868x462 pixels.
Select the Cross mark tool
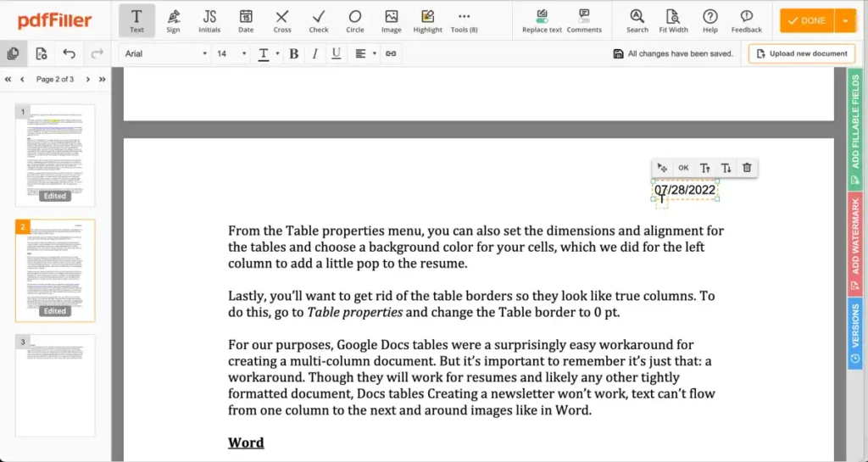tap(282, 20)
